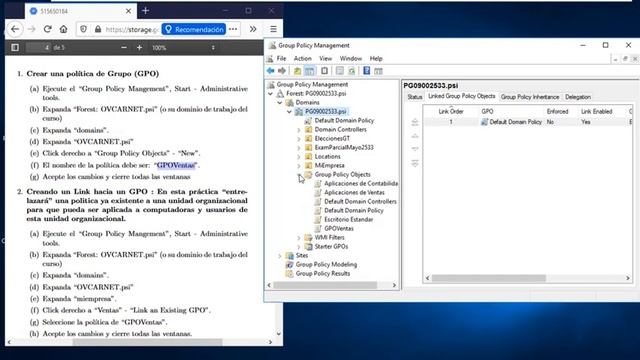640x360 pixels.
Task: Select Aplicaciones de Ventas GPO
Action: pyautogui.click(x=354, y=193)
